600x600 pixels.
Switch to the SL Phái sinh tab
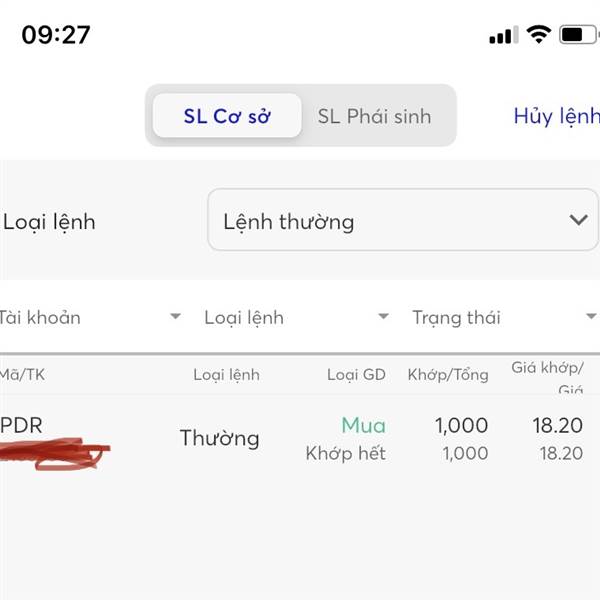click(x=374, y=116)
